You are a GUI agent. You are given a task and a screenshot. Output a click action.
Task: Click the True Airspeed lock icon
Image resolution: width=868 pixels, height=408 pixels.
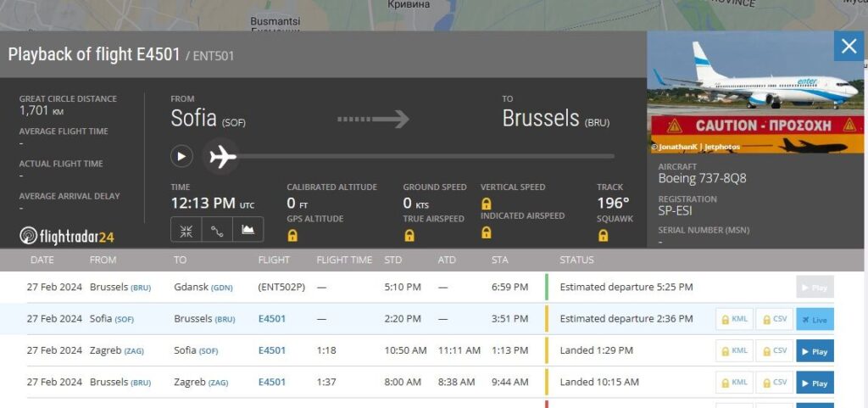point(409,236)
